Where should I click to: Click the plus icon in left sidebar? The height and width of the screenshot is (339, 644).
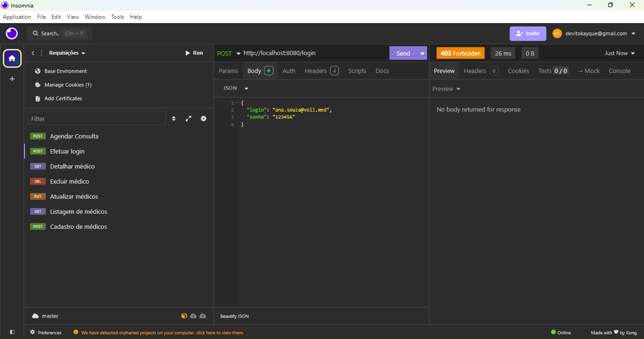12,79
